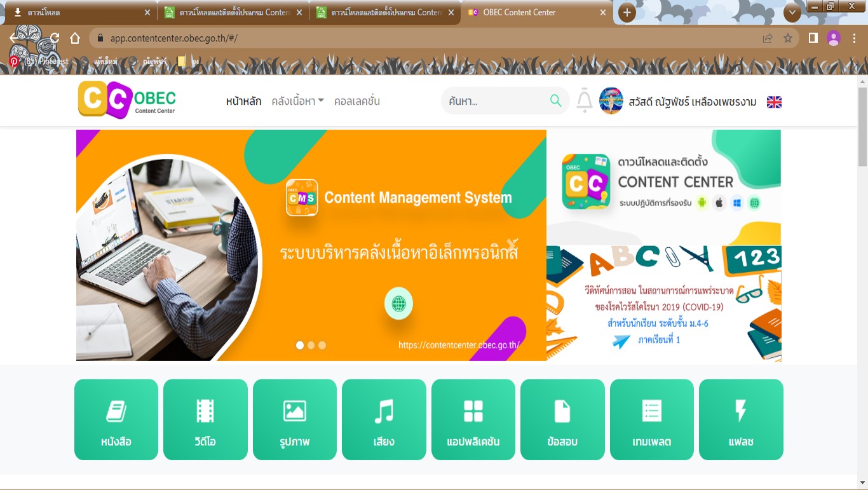Show the third carousel slide dot

tap(322, 345)
